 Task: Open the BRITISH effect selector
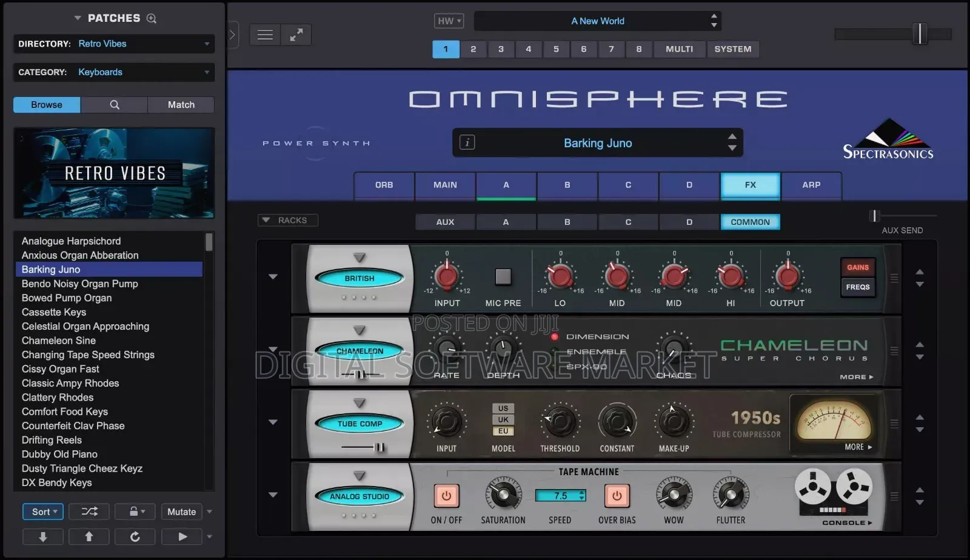click(x=360, y=278)
